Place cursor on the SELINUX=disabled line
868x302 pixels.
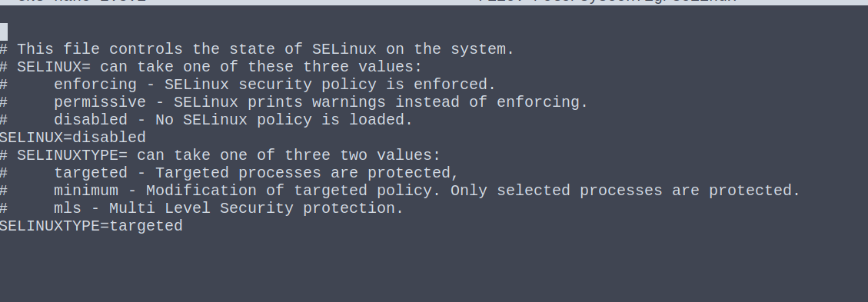pyautogui.click(x=72, y=138)
